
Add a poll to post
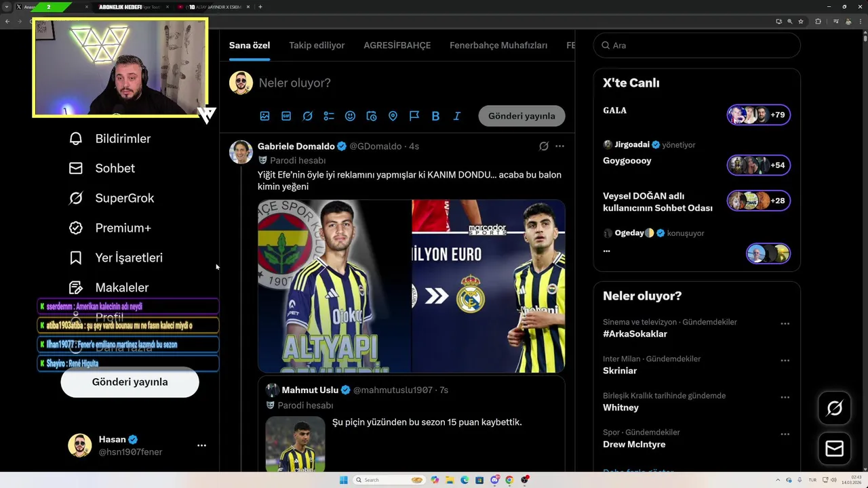(x=329, y=116)
